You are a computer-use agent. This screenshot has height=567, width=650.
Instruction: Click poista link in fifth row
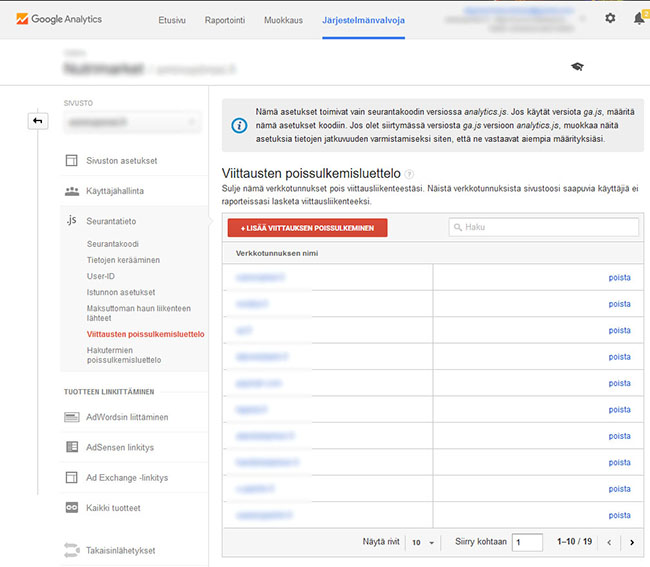(x=619, y=383)
